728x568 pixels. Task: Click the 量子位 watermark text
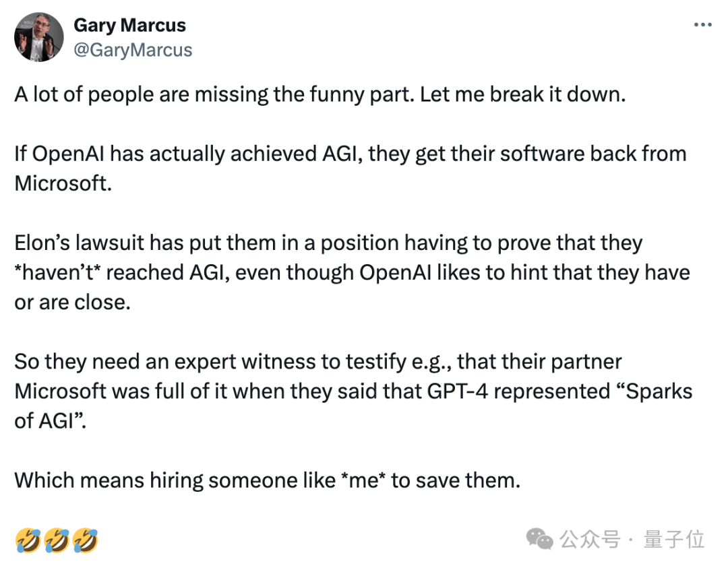point(673,539)
